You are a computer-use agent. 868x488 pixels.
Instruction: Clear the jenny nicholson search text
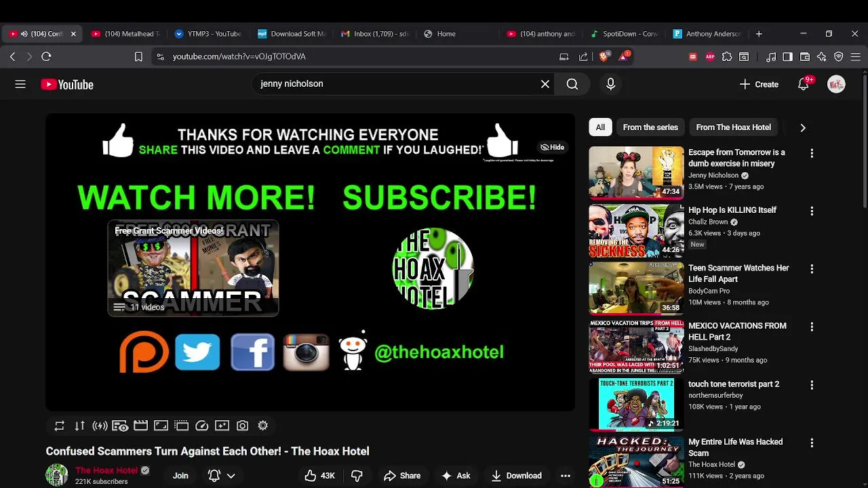tap(545, 84)
